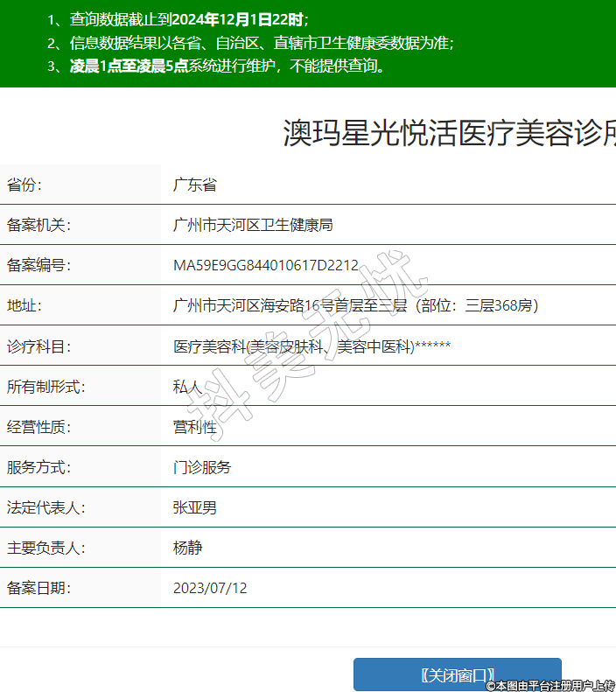Click the 备案编号 row label
This screenshot has height=692, width=616.
(38, 265)
